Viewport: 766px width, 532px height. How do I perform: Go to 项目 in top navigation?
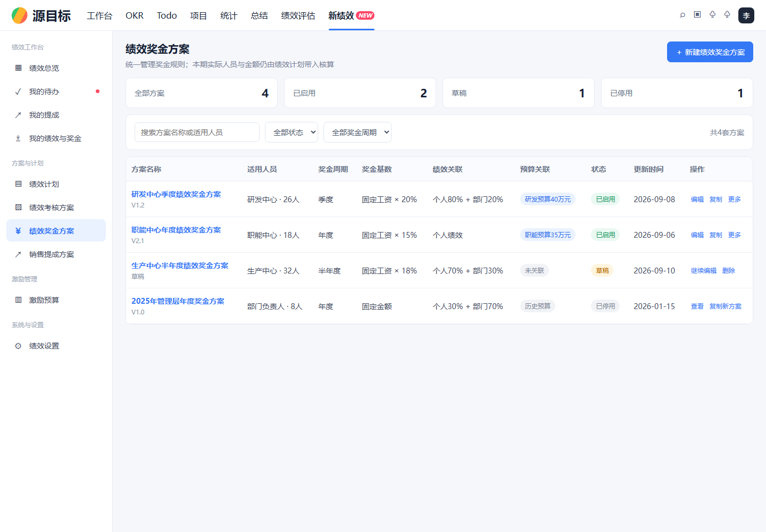click(x=198, y=15)
